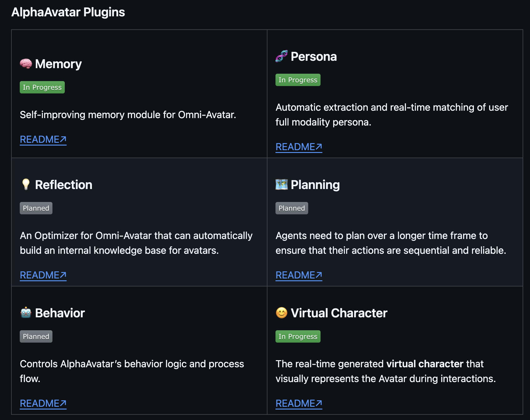Click the Planned badge under Behavior
The image size is (530, 420).
pos(36,336)
